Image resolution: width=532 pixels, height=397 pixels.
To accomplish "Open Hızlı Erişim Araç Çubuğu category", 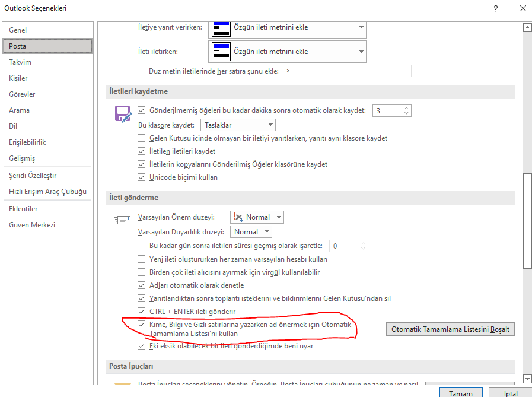I will [47, 192].
